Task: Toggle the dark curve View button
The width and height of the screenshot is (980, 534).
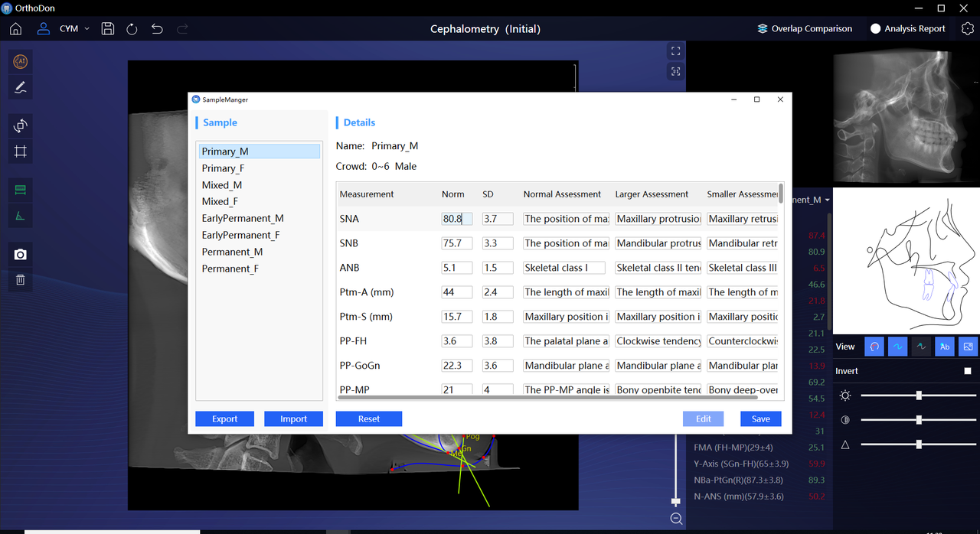Action: 921,347
